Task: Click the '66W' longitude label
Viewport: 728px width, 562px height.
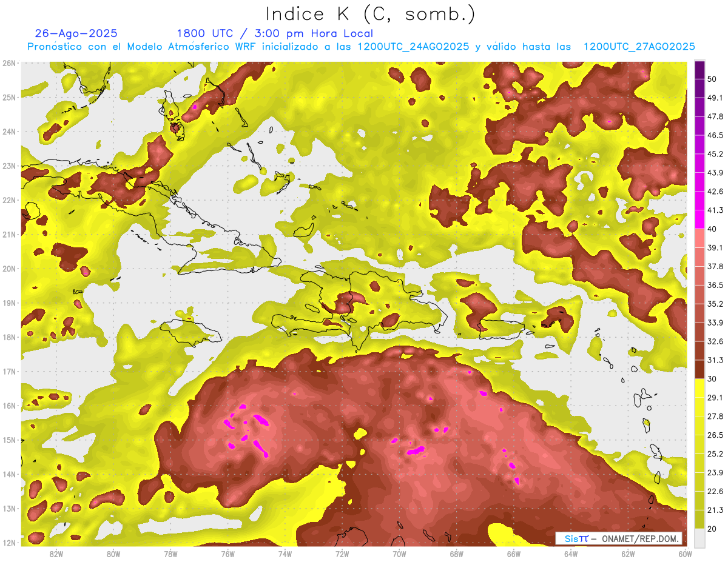Action: point(513,554)
